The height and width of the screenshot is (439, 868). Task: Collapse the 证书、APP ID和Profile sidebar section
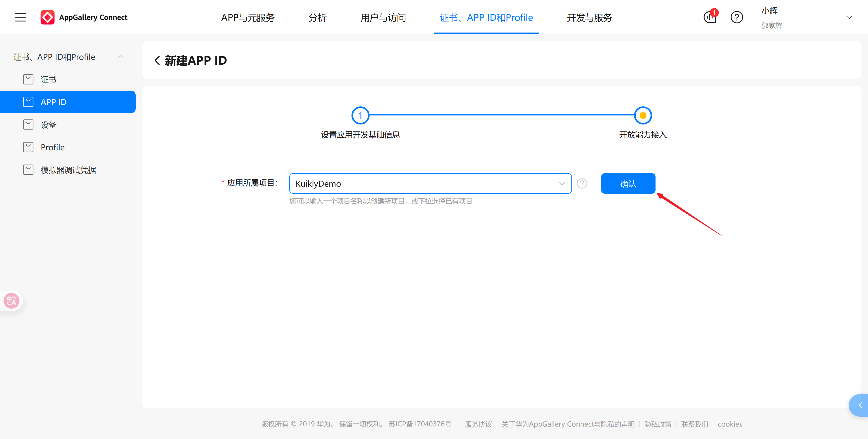tap(121, 57)
